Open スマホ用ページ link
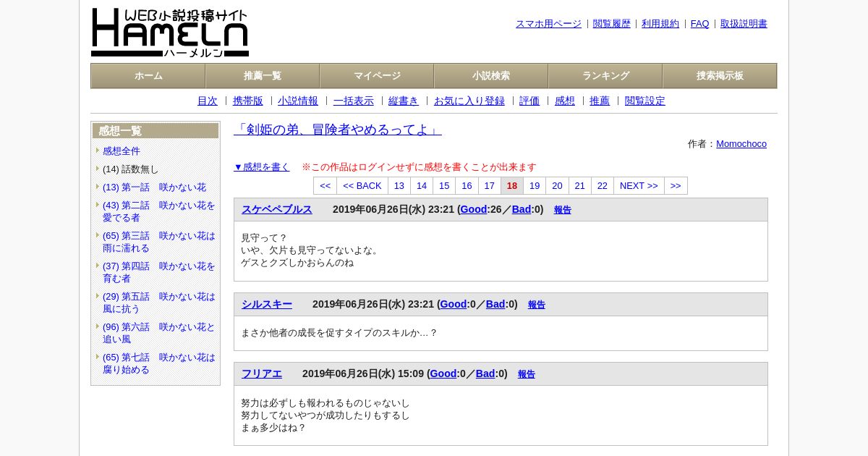Screen dimensions: 868x456 (548, 23)
